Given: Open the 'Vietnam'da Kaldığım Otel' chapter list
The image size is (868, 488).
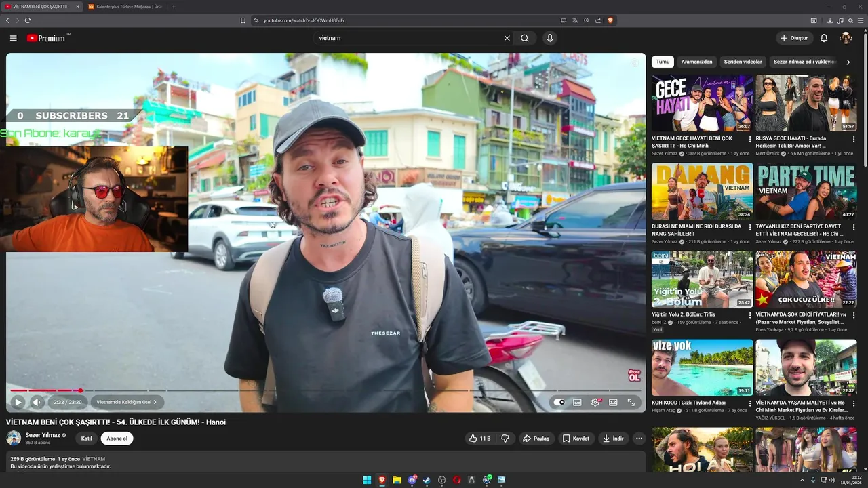Looking at the screenshot, I should click(x=126, y=402).
